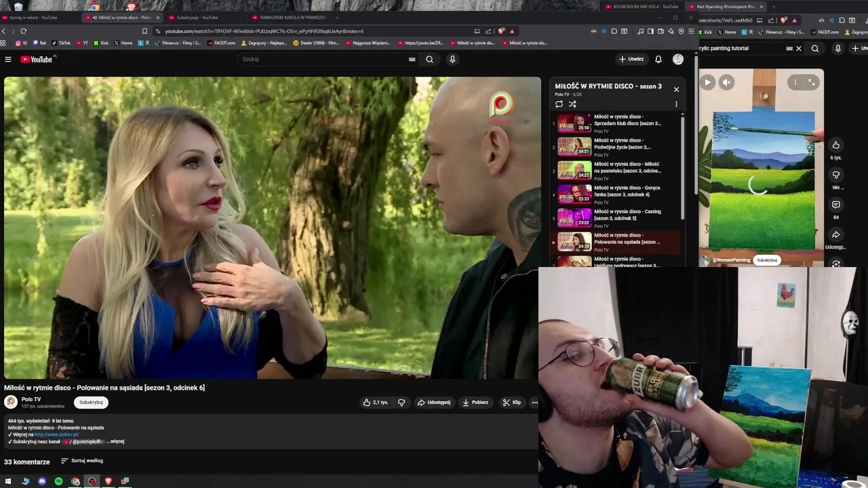Click the browser back arrow
This screenshot has height=488, width=868.
[3, 31]
